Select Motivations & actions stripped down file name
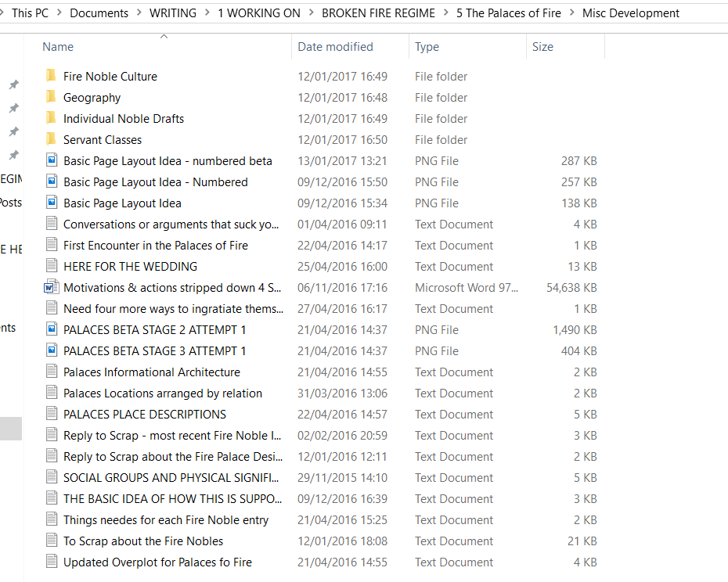Screen dimensions: 728x582 pyautogui.click(x=171, y=288)
